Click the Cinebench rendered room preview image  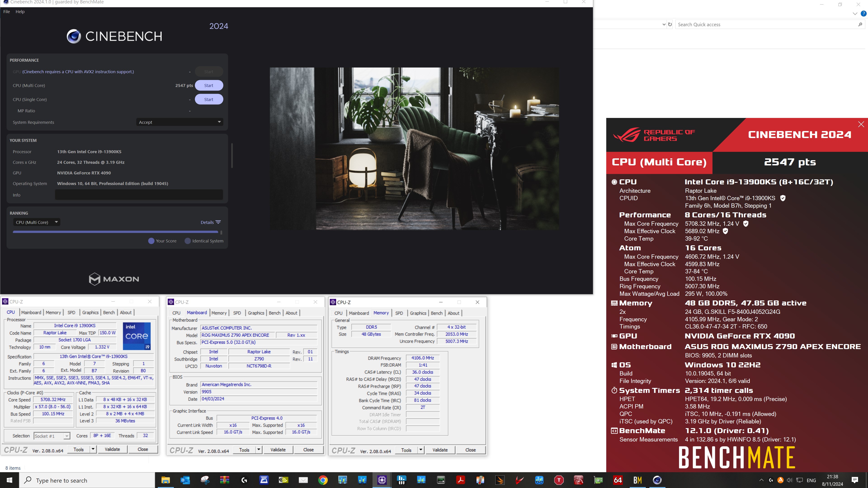[x=414, y=148]
